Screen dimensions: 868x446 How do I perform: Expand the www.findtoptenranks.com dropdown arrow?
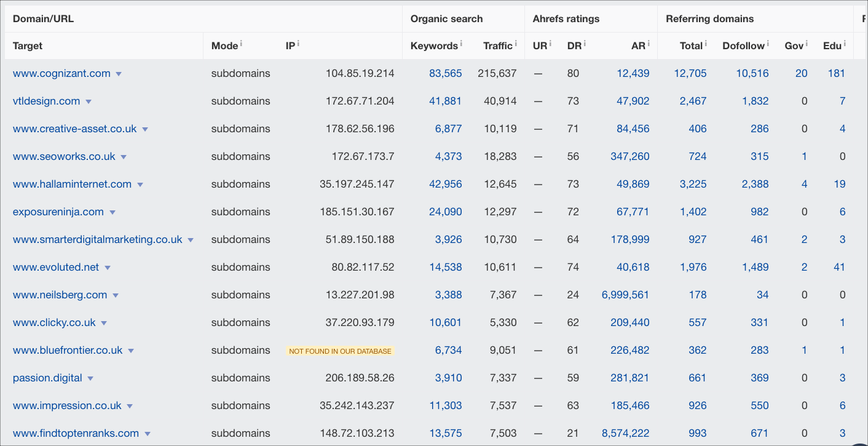click(x=148, y=434)
